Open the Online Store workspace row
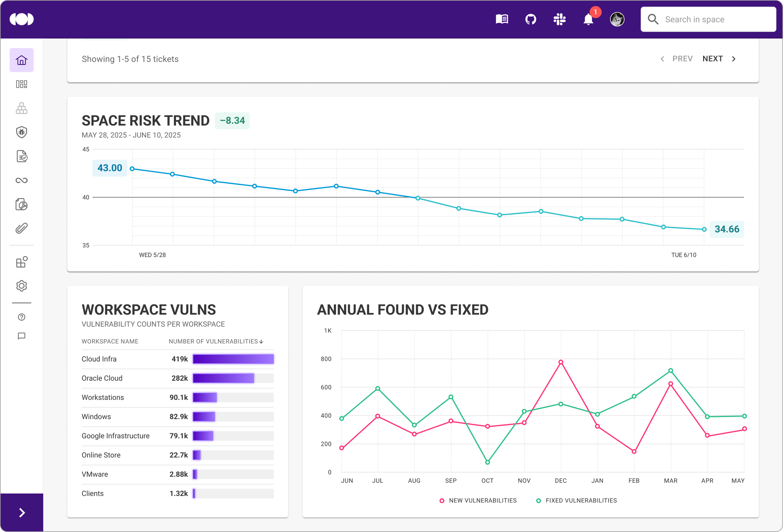 pos(178,455)
